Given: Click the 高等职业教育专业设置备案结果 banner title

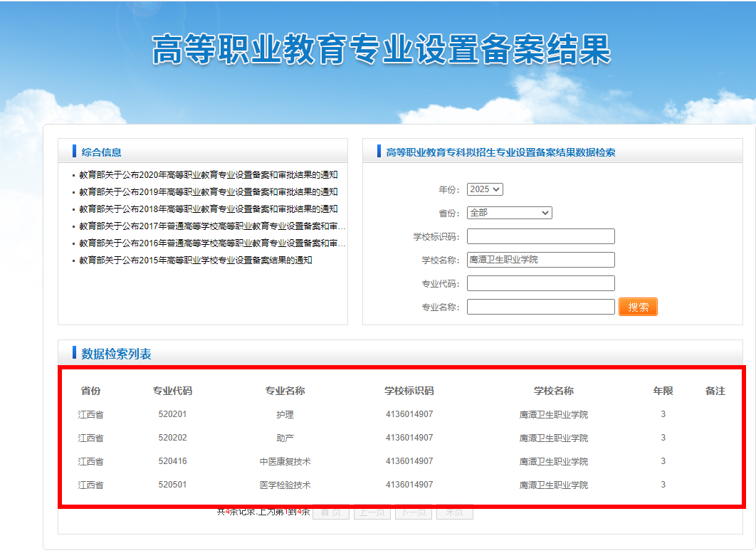Looking at the screenshot, I should click(382, 49).
